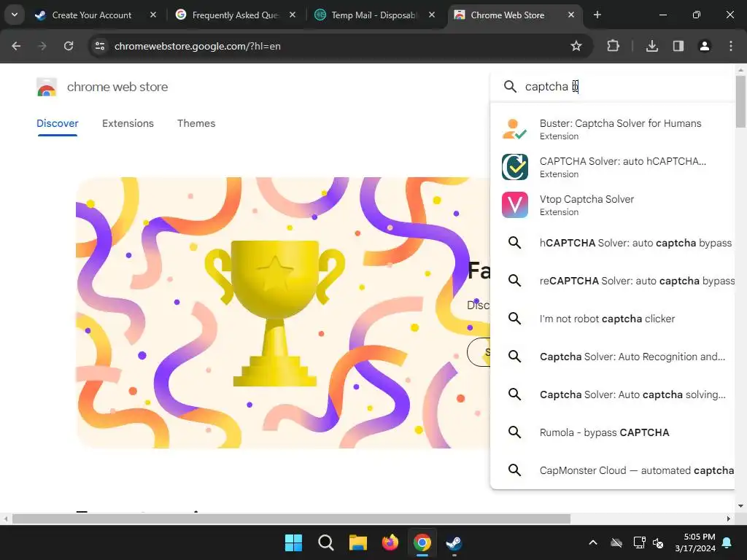Image resolution: width=747 pixels, height=560 pixels.
Task: Click the cloud sync tray icon
Action: (616, 542)
